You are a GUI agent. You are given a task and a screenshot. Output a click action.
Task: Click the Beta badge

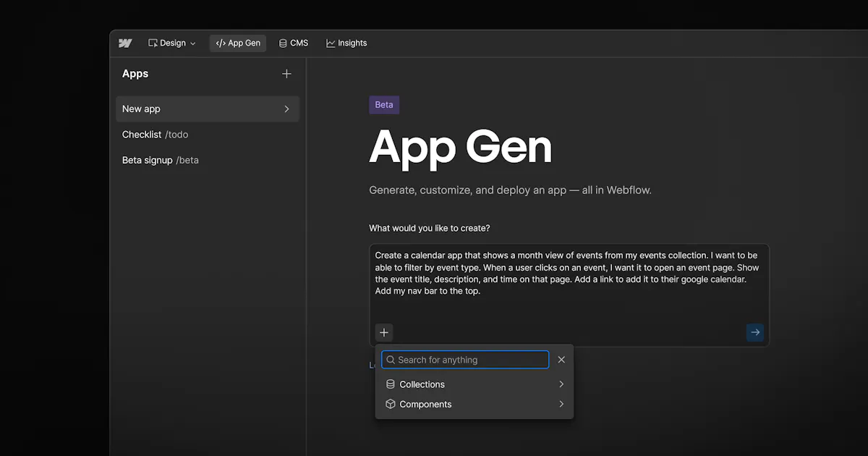[384, 105]
